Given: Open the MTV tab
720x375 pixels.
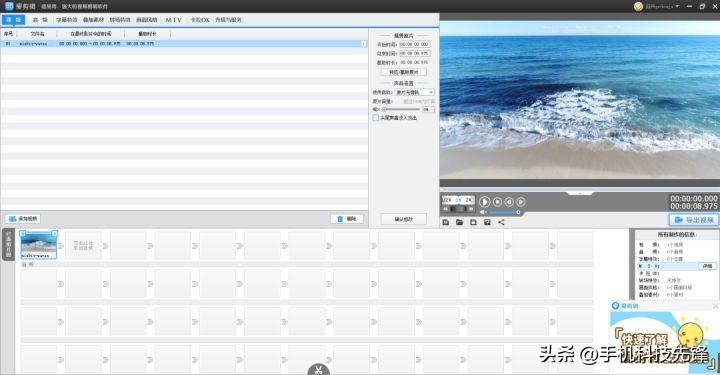Looking at the screenshot, I should click(174, 20).
